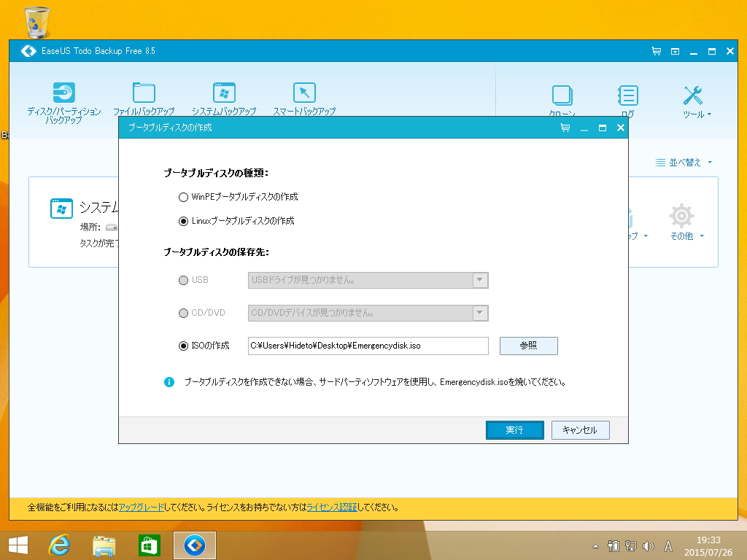This screenshot has width=747, height=560.
Task: Click the ISO file path field
Action: click(368, 346)
